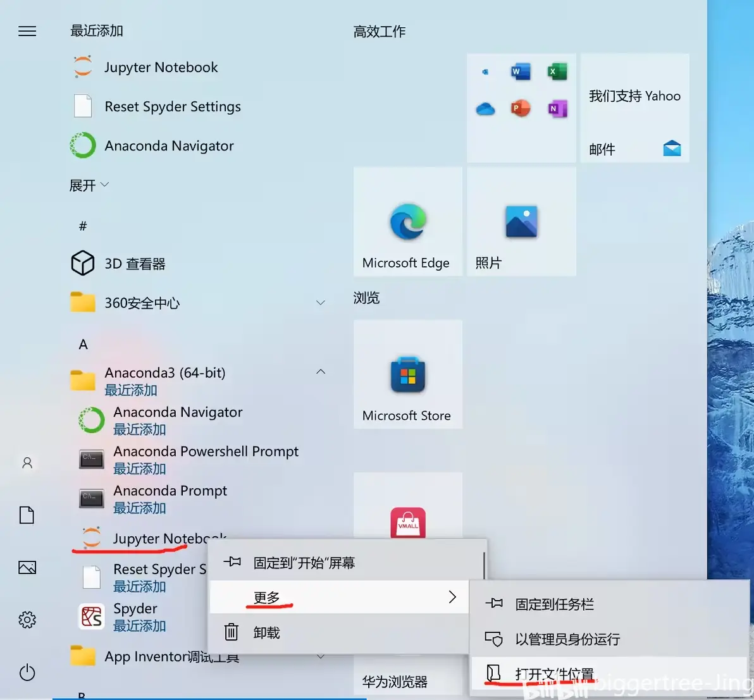Image resolution: width=754 pixels, height=700 pixels.
Task: Open Reset Spyder Settings in the recently added list
Action: point(172,106)
